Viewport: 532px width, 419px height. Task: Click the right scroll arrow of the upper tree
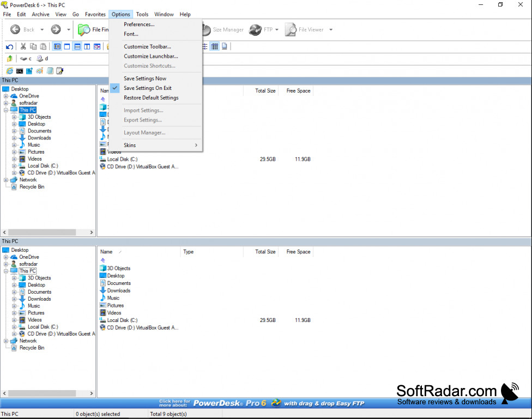(x=91, y=233)
